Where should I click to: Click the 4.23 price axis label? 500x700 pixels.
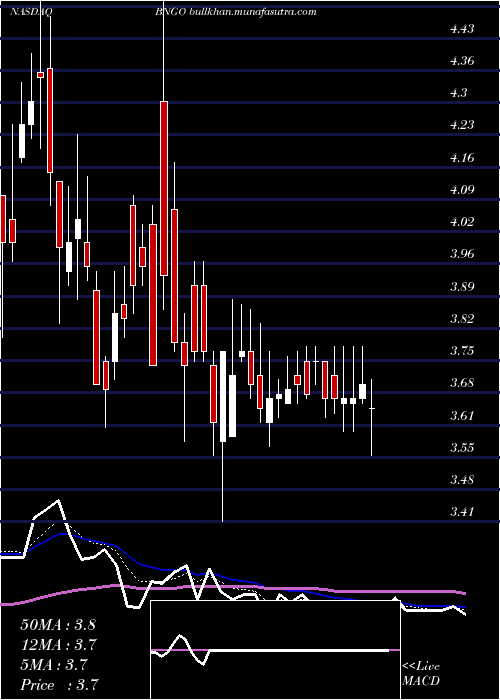(x=462, y=125)
